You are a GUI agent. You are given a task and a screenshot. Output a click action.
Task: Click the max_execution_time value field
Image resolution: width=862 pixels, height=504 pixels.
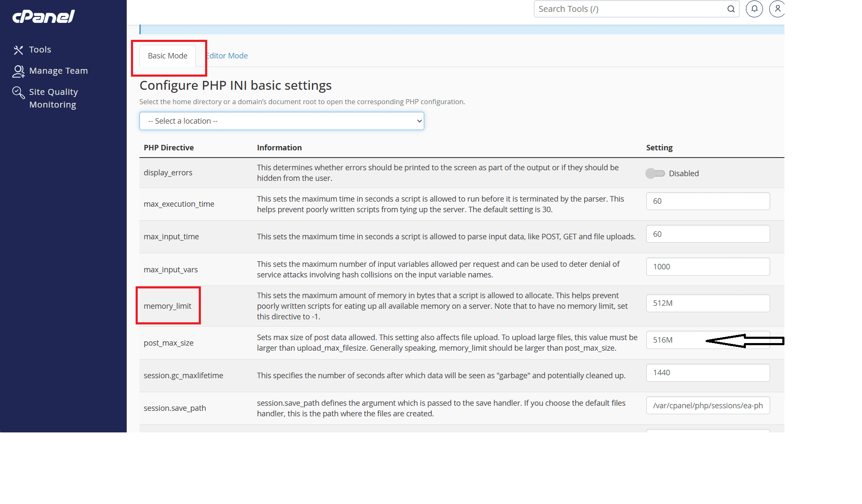(x=708, y=201)
